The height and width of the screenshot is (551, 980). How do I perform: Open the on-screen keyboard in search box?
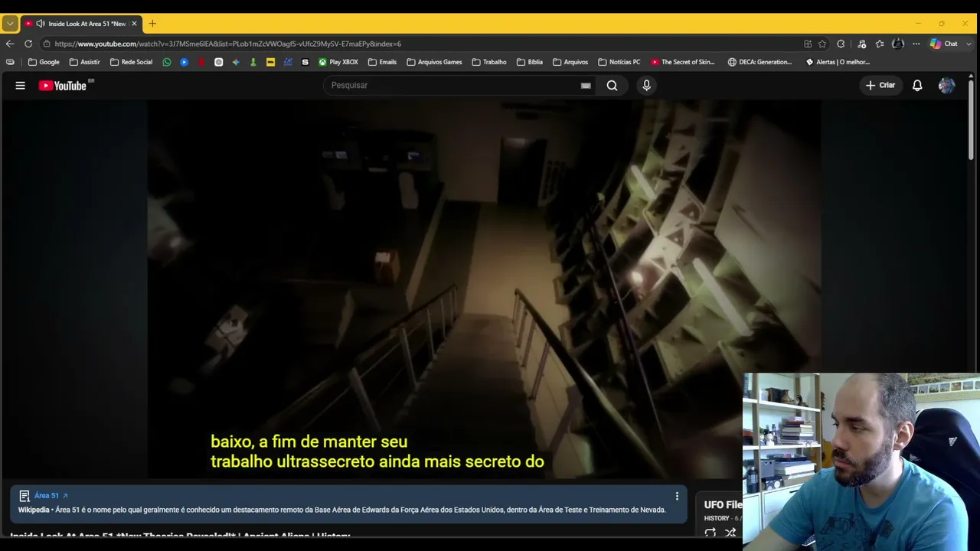[586, 86]
